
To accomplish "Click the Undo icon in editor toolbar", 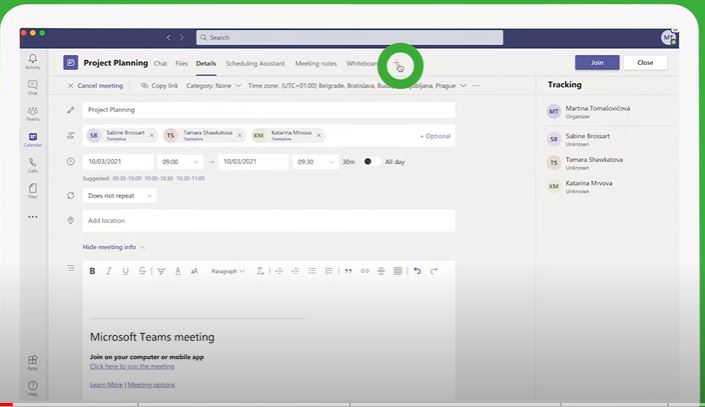I will tap(417, 271).
